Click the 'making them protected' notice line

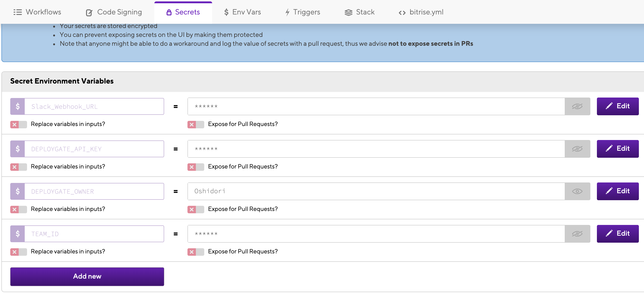[161, 35]
